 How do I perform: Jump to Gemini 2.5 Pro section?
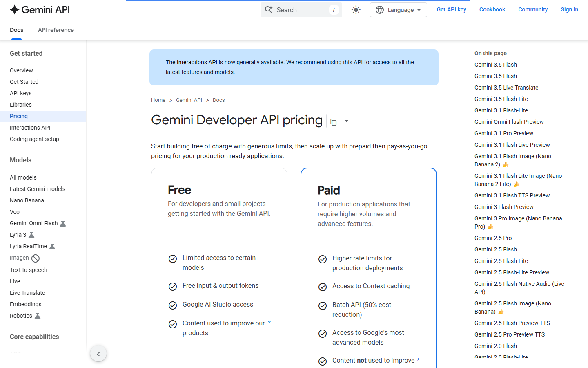pyautogui.click(x=493, y=238)
